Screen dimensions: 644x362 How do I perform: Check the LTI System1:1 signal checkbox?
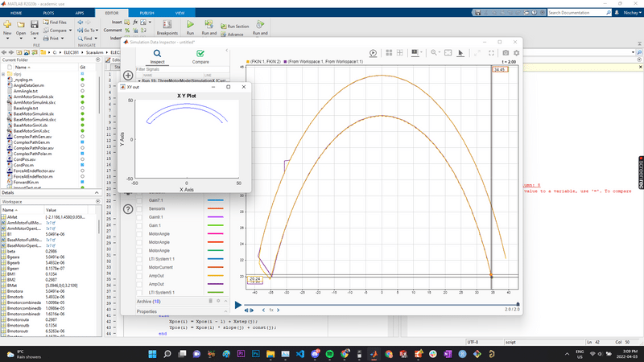[x=139, y=259]
